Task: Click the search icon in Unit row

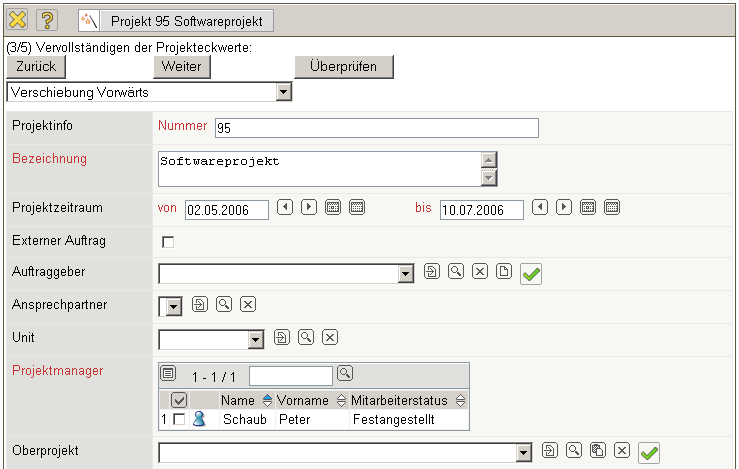Action: click(x=306, y=338)
